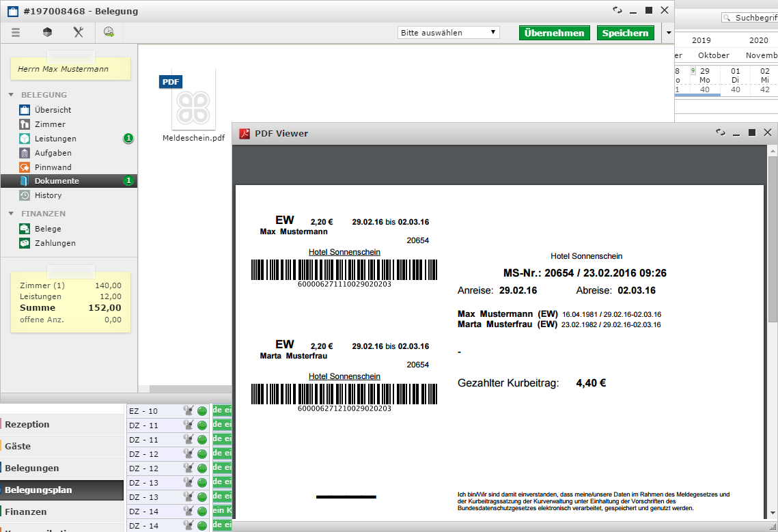Open the crossed wrench and screwdriver tools icon
Viewport: 778px width, 532px height.
[x=79, y=32]
